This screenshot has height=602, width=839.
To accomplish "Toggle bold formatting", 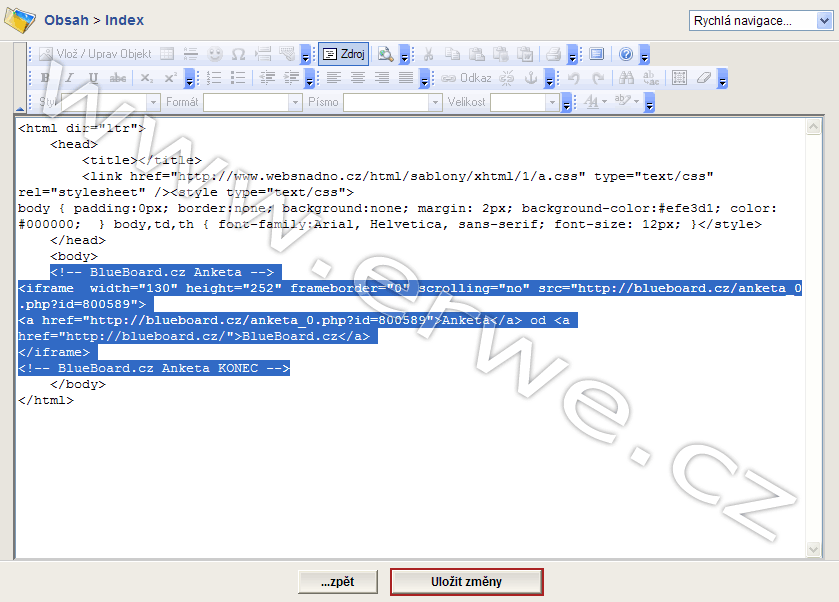I will [x=45, y=78].
